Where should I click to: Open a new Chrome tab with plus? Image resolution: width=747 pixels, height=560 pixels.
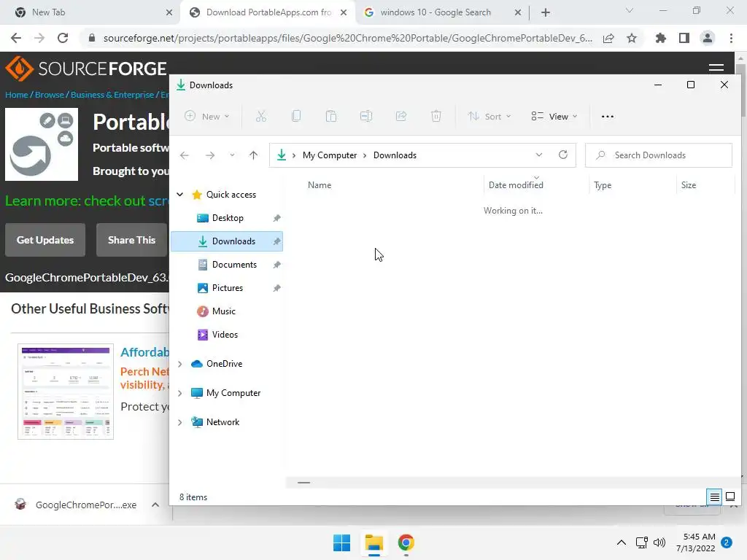(546, 12)
